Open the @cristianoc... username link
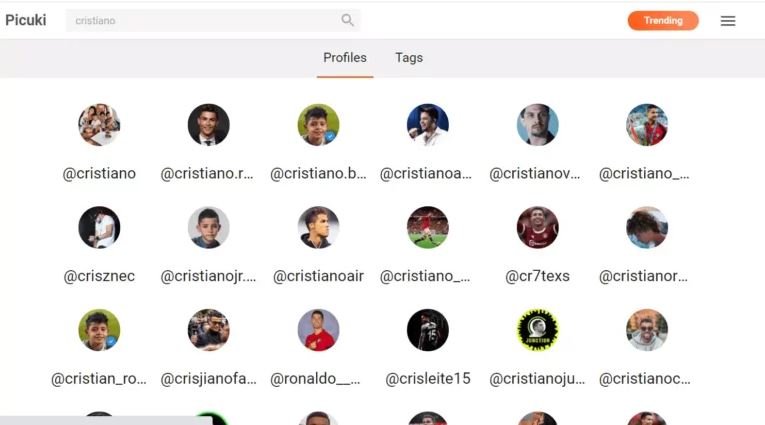 point(644,379)
